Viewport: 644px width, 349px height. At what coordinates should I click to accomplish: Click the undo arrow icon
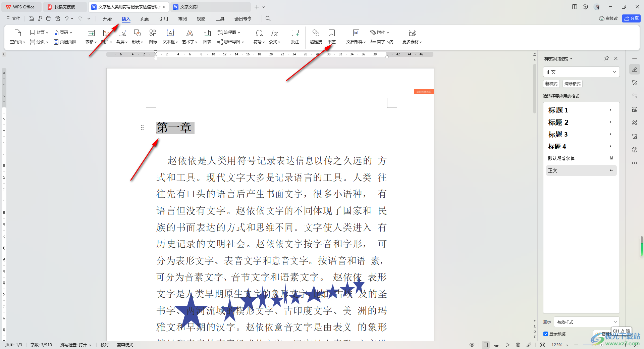[66, 18]
